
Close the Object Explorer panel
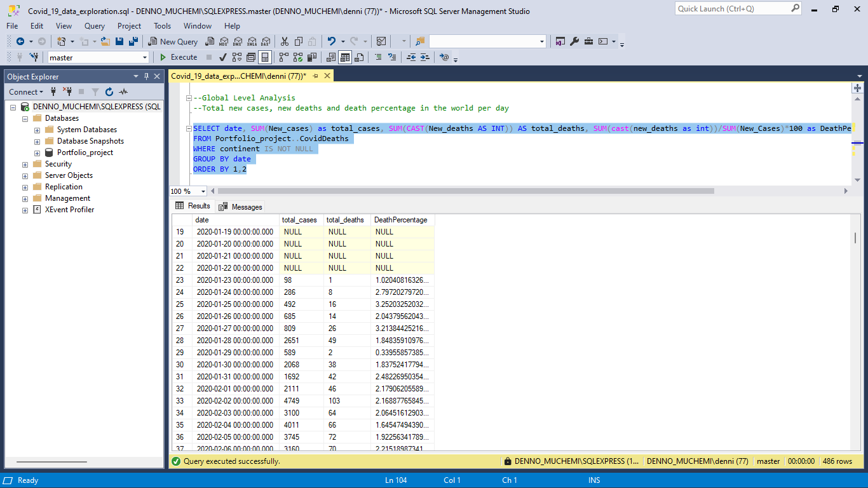(x=156, y=76)
